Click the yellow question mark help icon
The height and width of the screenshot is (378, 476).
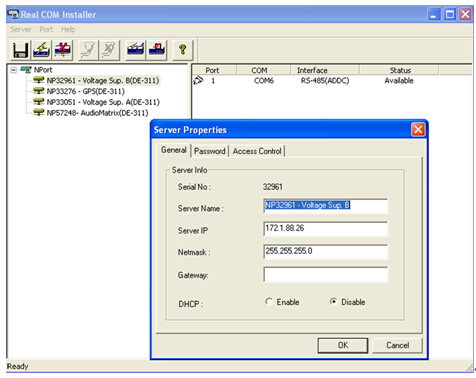[182, 50]
